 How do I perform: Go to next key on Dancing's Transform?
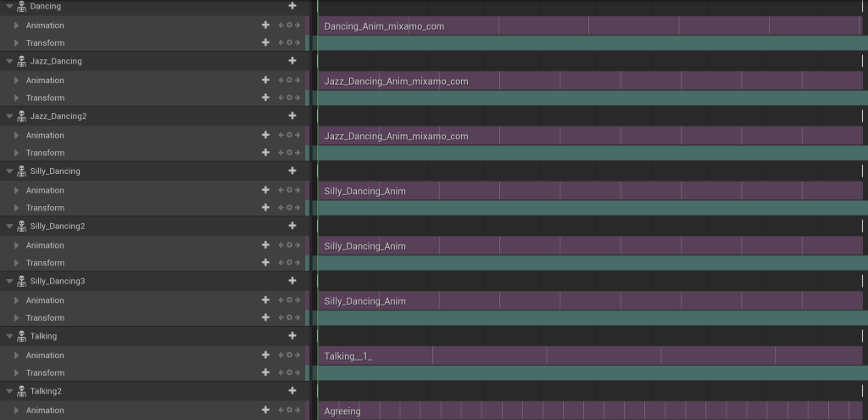point(298,42)
